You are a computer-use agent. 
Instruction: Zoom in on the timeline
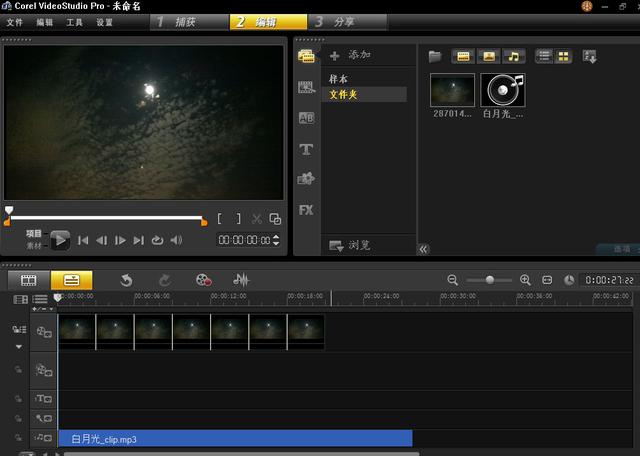525,280
